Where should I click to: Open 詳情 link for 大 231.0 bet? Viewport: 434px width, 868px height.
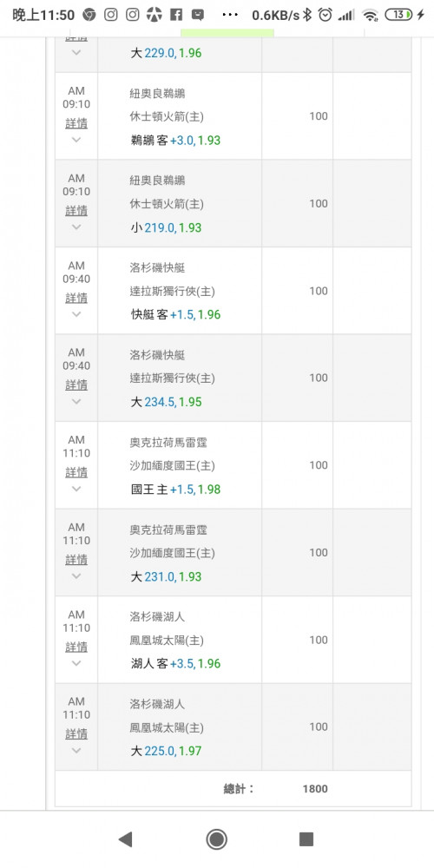coord(76,560)
